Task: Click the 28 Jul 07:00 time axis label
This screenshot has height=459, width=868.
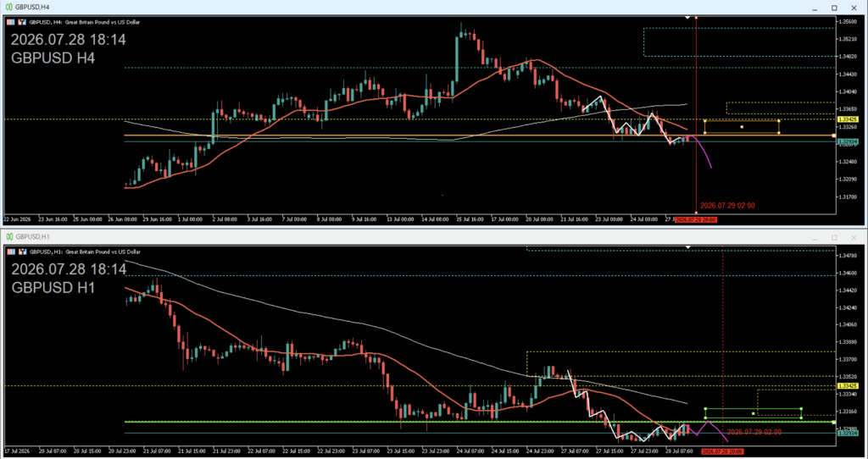Action: 679,452
